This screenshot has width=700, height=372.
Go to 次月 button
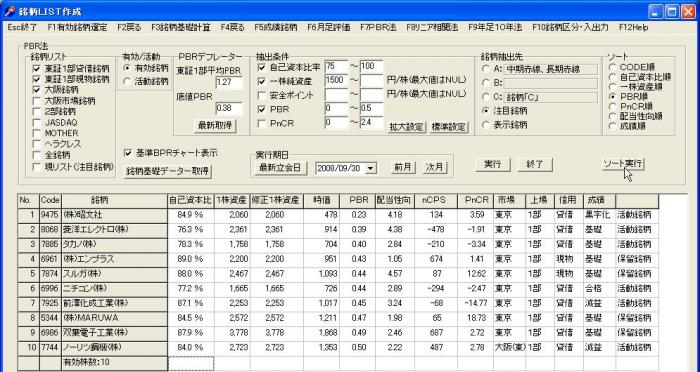click(x=434, y=167)
